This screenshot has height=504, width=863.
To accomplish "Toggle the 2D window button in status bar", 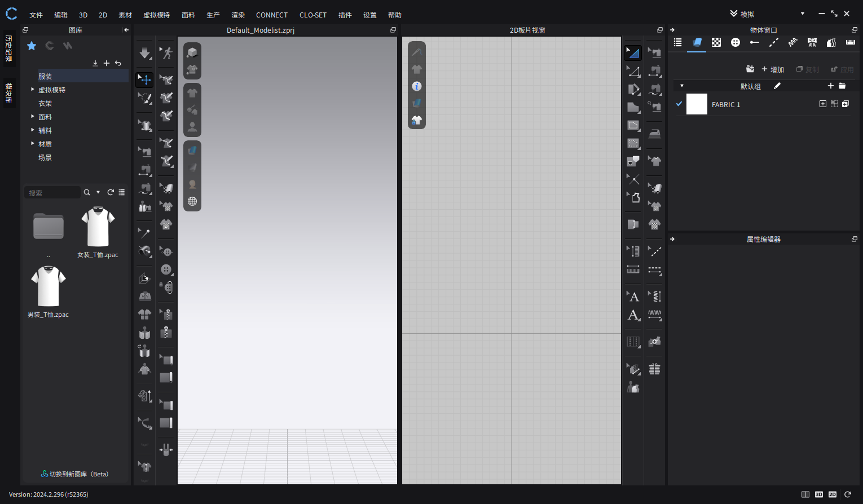I will tap(833, 494).
